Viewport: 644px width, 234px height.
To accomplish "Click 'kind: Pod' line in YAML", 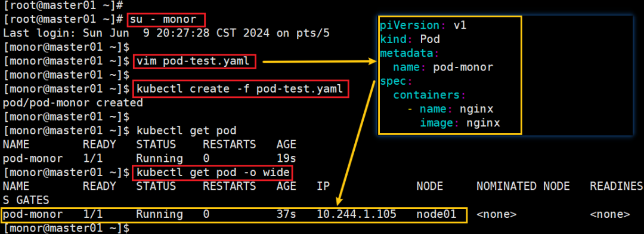I will (x=410, y=39).
